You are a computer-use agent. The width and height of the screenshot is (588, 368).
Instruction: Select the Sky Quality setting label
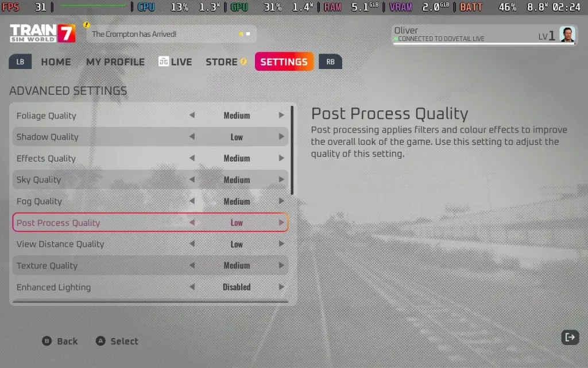coord(38,180)
